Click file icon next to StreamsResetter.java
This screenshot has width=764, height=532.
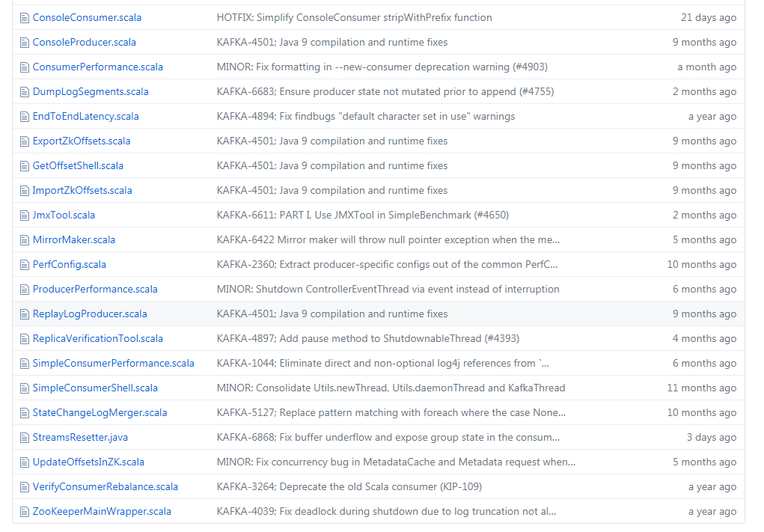pyautogui.click(x=24, y=437)
